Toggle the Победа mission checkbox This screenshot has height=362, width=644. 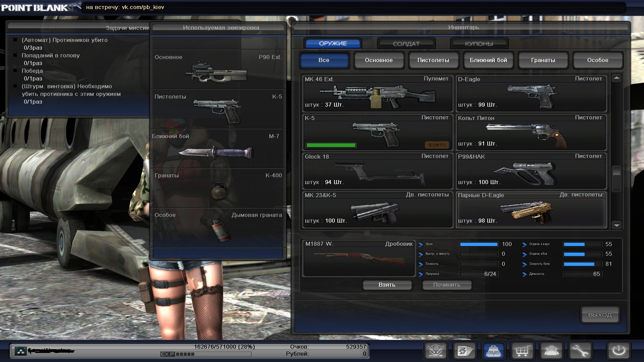click(x=15, y=71)
